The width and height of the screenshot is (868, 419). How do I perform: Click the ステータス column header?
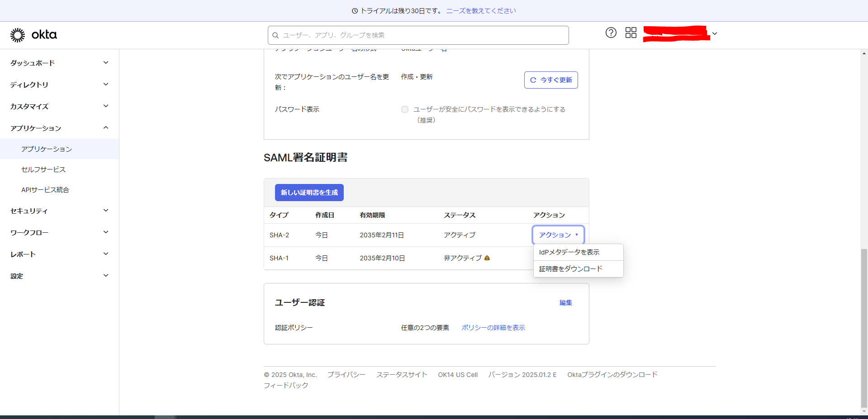[x=460, y=215]
